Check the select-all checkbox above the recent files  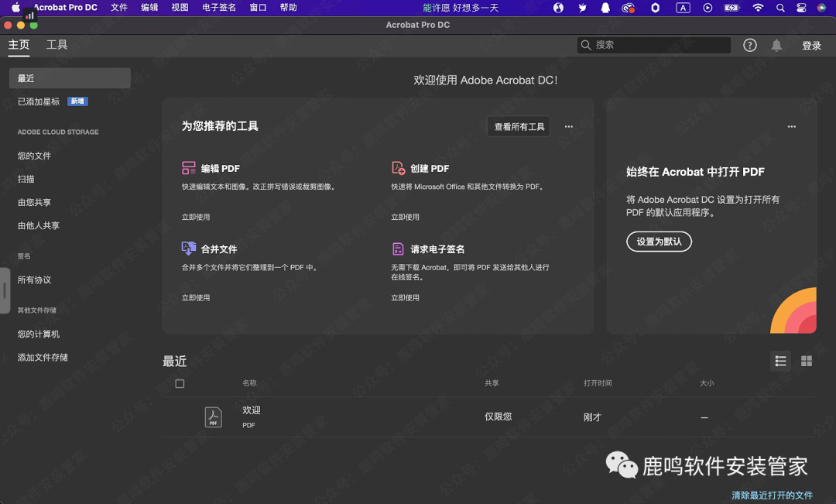coord(180,383)
